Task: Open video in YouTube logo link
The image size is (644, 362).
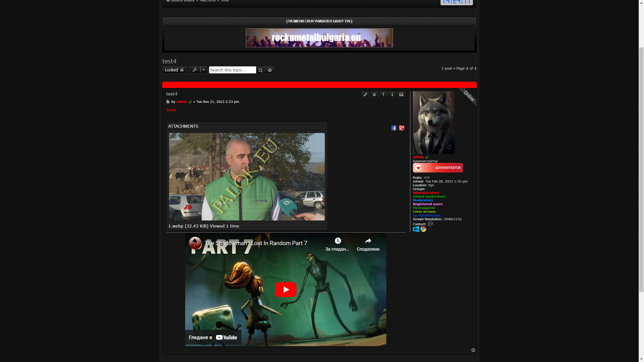Action: pyautogui.click(x=226, y=337)
